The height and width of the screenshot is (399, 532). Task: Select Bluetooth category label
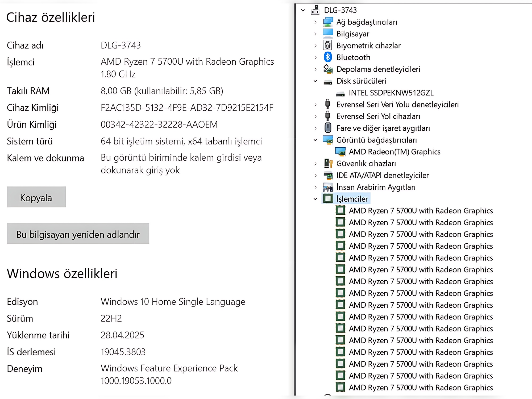[x=353, y=57]
